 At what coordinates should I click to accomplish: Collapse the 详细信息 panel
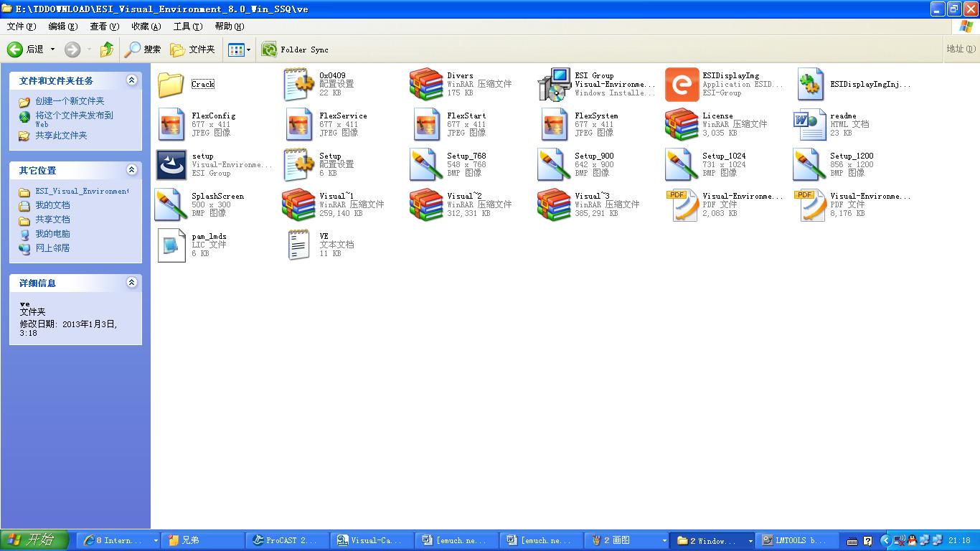[x=131, y=283]
